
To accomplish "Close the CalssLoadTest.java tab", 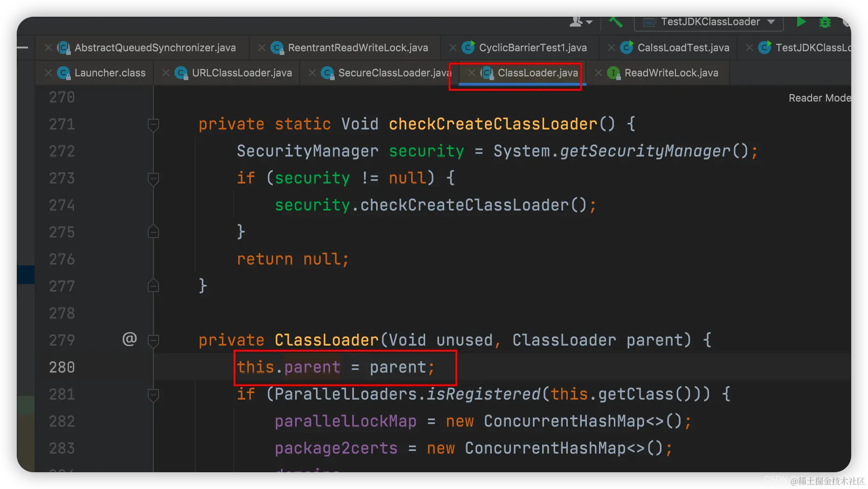I will point(611,48).
